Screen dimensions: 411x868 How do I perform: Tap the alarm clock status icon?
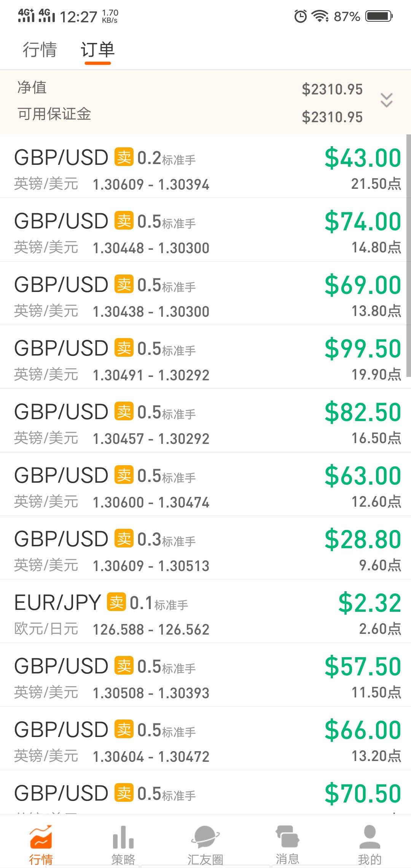pos(301,16)
